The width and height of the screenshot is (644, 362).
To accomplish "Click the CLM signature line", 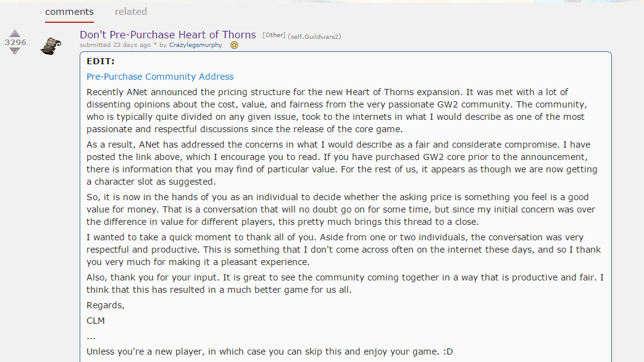I will tap(96, 321).
